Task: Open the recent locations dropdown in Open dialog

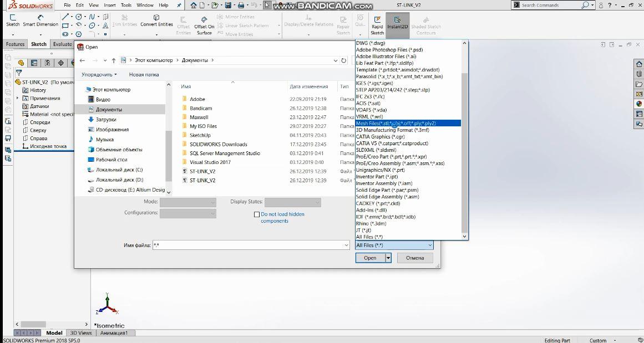Action: point(105,60)
